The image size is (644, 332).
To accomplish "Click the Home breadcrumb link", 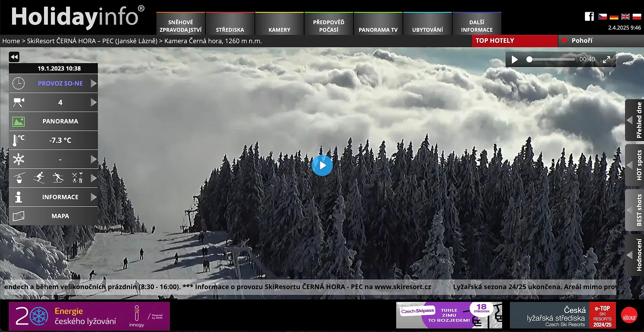I will click(x=11, y=41).
